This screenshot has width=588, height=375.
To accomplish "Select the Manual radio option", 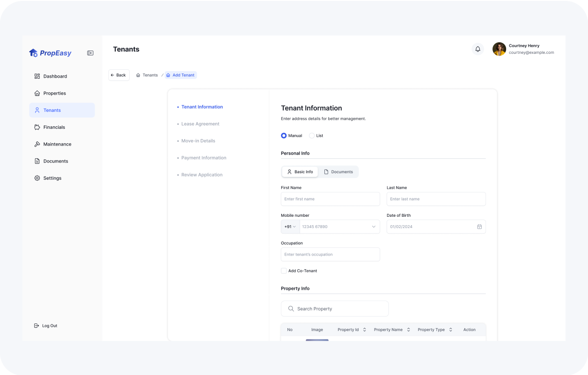I will pyautogui.click(x=284, y=136).
